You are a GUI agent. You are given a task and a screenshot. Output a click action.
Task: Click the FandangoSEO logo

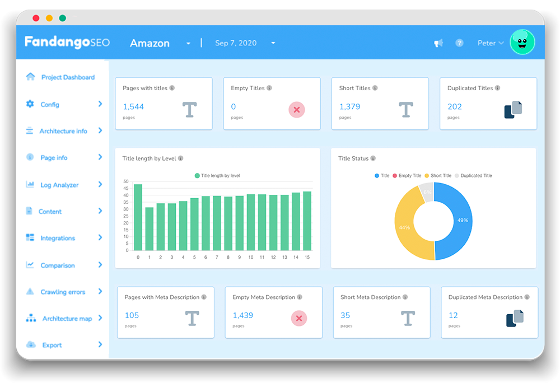(67, 42)
